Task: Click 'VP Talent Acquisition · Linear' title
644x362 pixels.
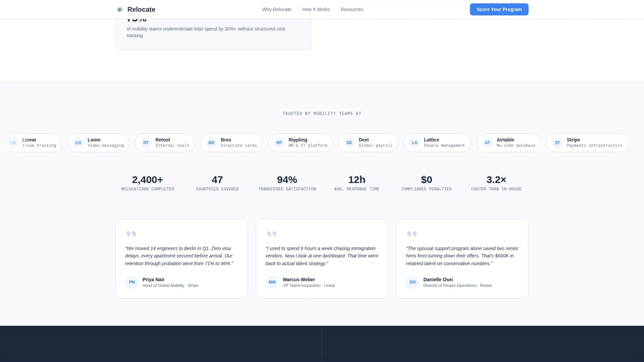Action: point(309,286)
